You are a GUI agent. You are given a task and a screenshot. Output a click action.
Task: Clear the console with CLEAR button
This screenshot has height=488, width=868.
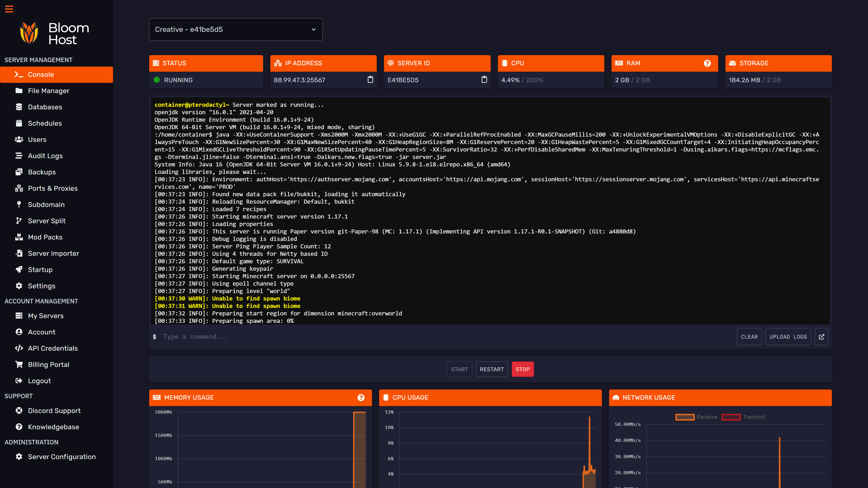tap(749, 336)
